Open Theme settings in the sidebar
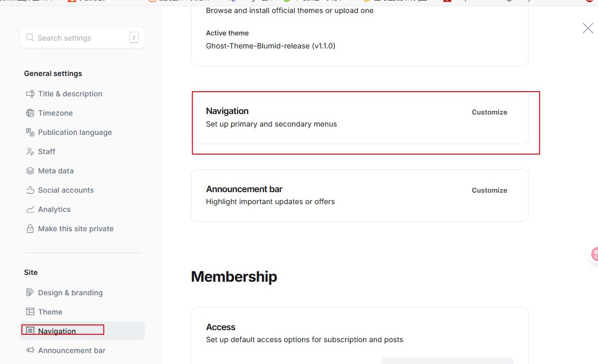 click(x=50, y=312)
